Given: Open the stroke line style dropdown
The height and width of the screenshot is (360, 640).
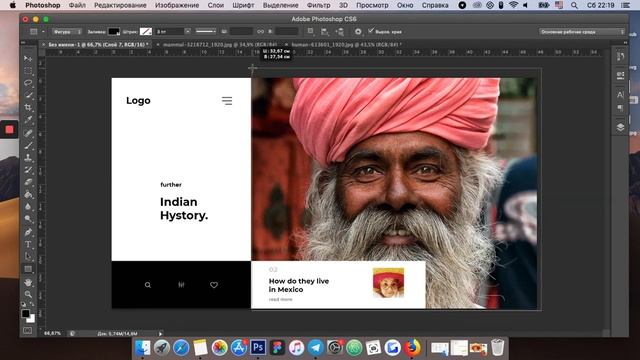Looking at the screenshot, I should (x=205, y=31).
